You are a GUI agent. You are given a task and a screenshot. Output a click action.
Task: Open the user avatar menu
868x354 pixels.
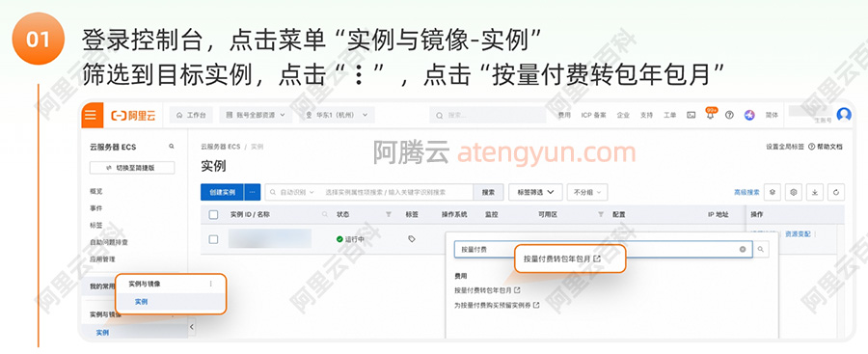pyautogui.click(x=844, y=115)
